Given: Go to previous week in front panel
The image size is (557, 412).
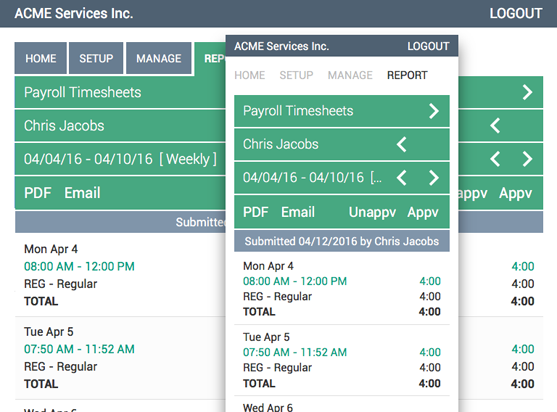Looking at the screenshot, I should (402, 178).
